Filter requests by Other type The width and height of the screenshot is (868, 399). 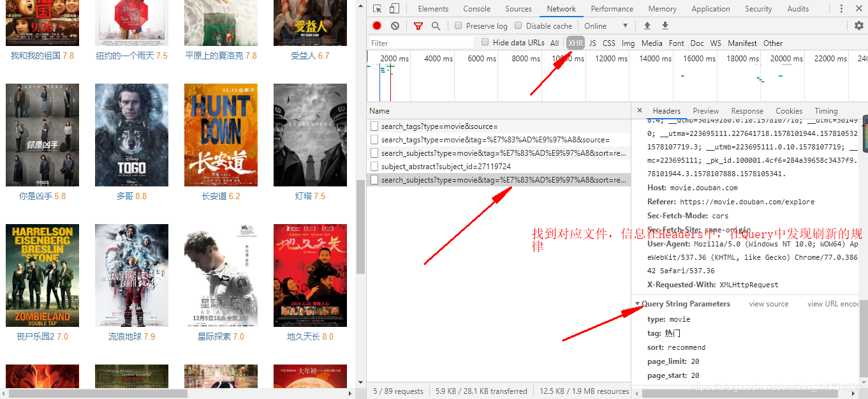click(773, 43)
